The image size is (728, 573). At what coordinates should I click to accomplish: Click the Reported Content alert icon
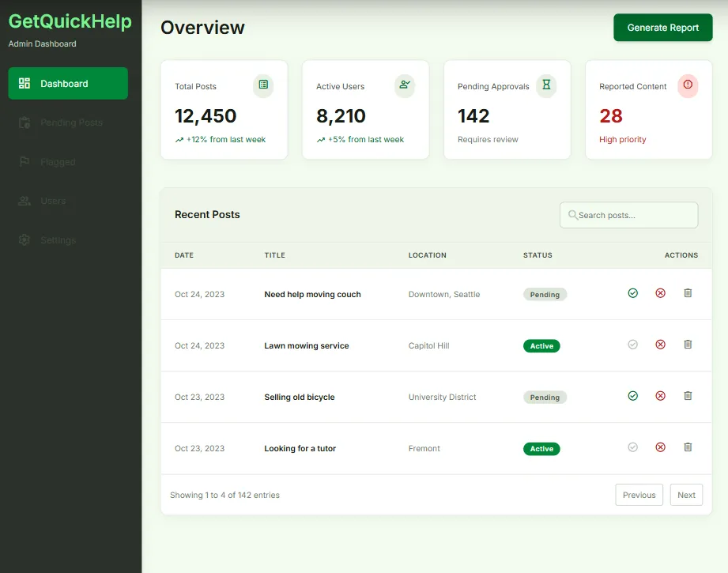[688, 85]
